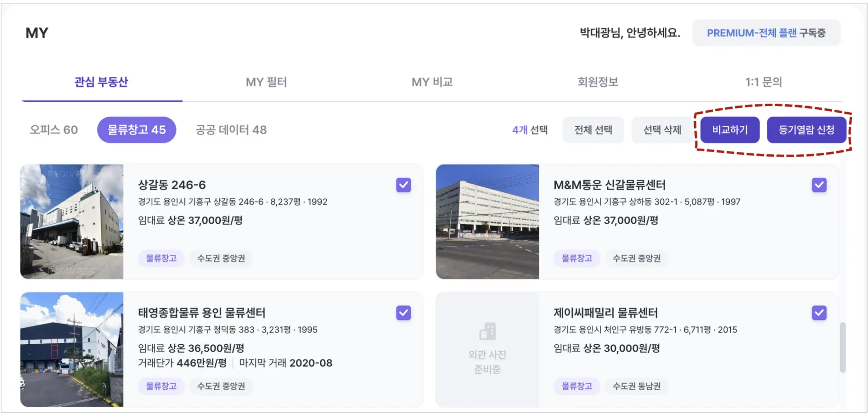Go to the MY 비교 tab

432,82
